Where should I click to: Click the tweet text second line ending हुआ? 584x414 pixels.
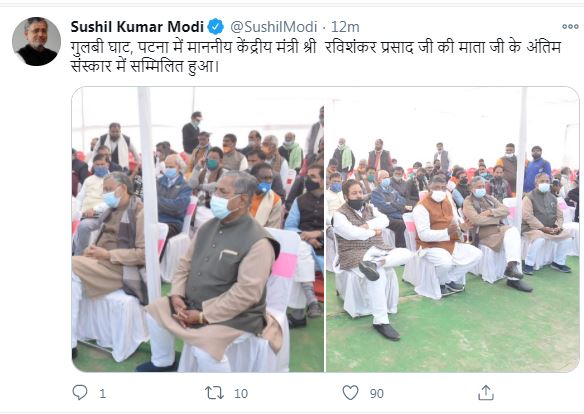pos(145,66)
